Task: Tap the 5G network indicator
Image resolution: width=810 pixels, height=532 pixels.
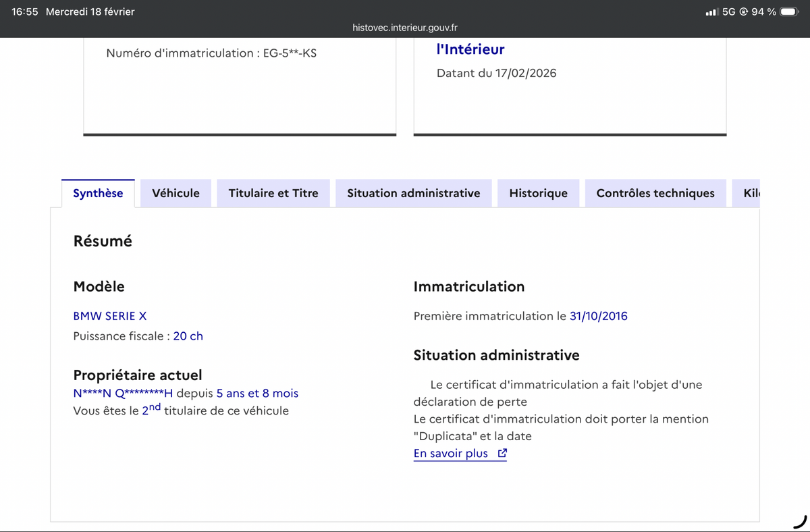Action: [728, 11]
